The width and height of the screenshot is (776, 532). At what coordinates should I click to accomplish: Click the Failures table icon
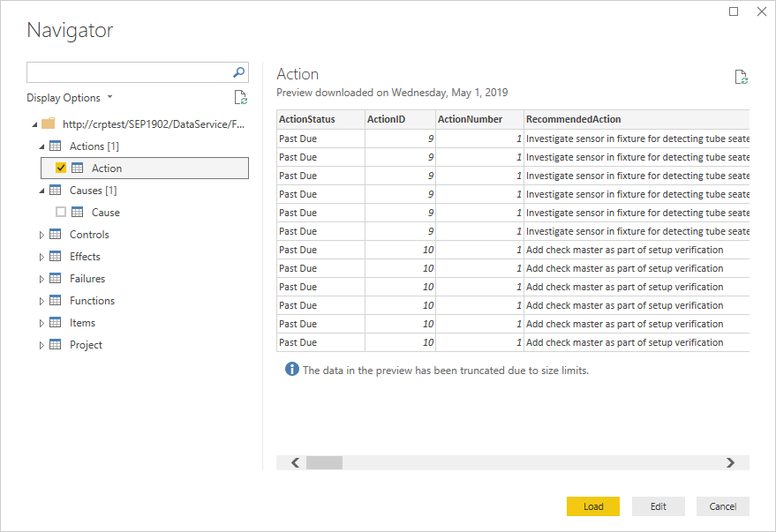(55, 279)
